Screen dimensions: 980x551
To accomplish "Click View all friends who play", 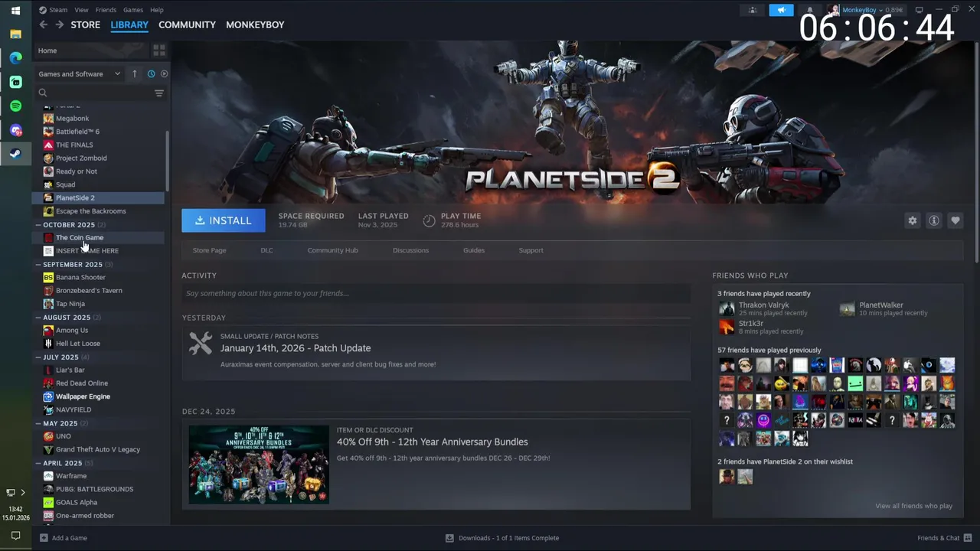I will (x=913, y=506).
